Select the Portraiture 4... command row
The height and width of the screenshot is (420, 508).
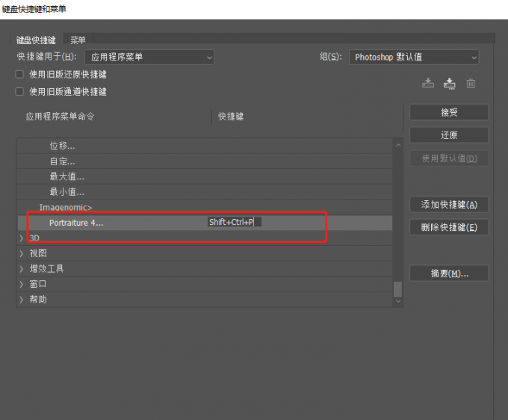(205, 223)
